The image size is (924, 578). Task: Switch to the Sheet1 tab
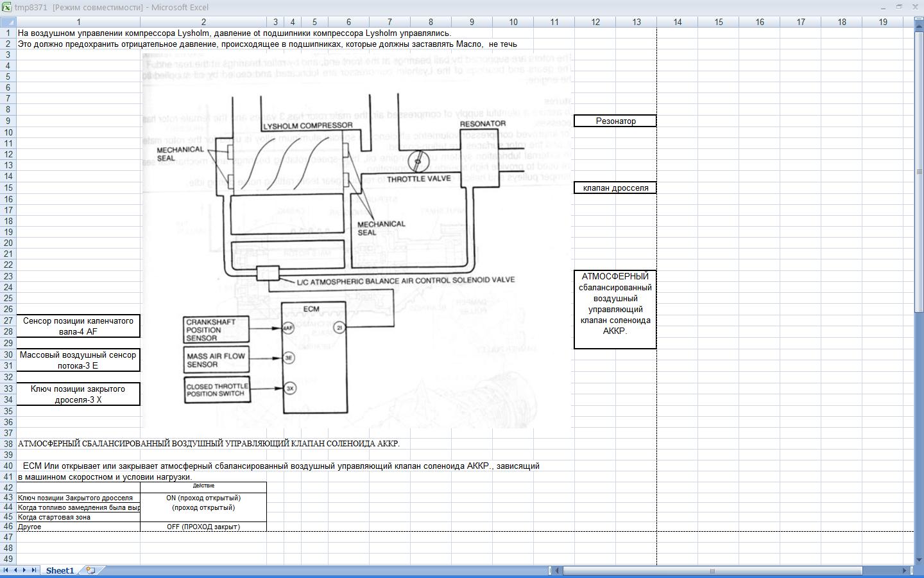[60, 570]
